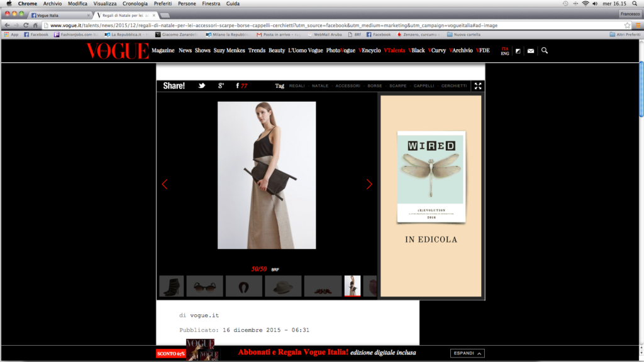This screenshot has height=362, width=644.
Task: Open the Cronologia menu
Action: [135, 3]
